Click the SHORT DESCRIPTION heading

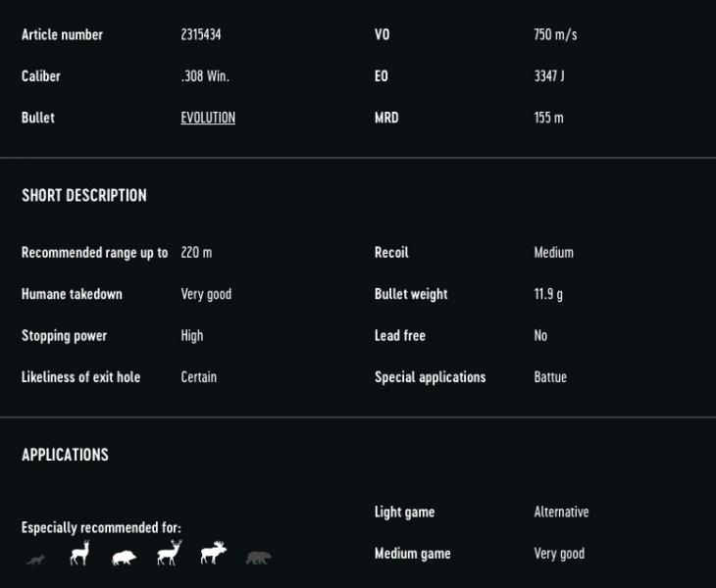pos(84,195)
